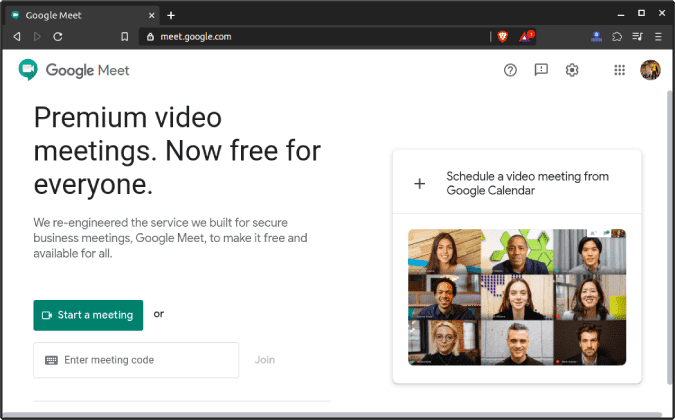This screenshot has height=420, width=675.
Task: Open Brave Rewards triangle icon with badge
Action: (x=526, y=37)
